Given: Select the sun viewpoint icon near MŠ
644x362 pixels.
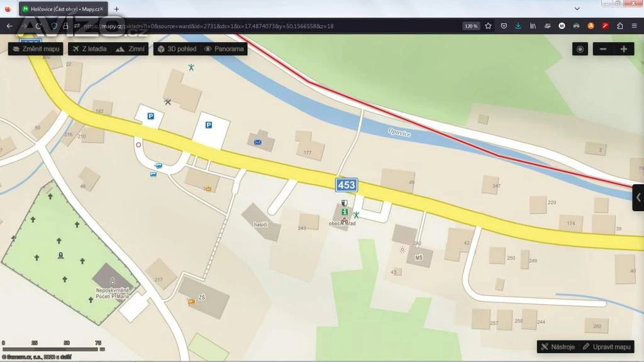Looking at the screenshot, I should click(x=402, y=250).
